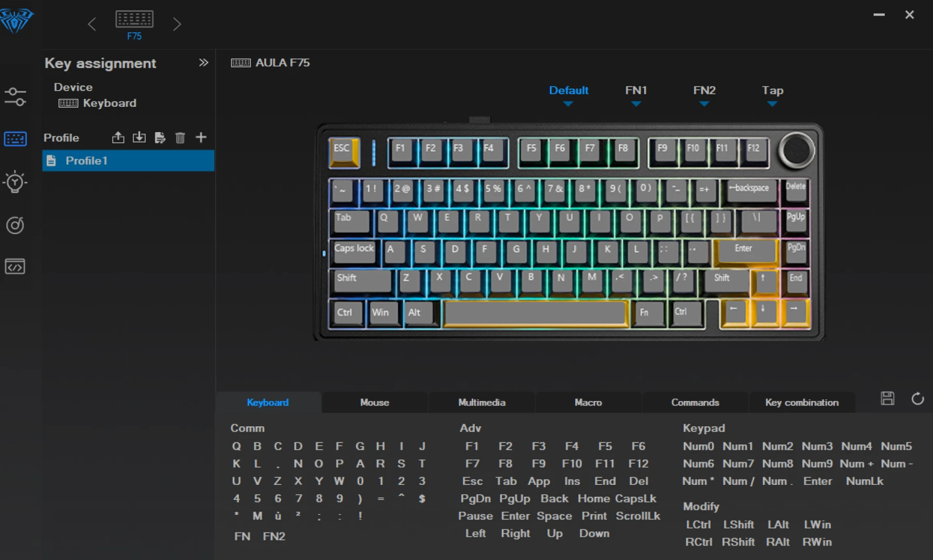Viewport: 933px width, 560px height.
Task: Select Profile1 in the profile list
Action: click(x=87, y=161)
